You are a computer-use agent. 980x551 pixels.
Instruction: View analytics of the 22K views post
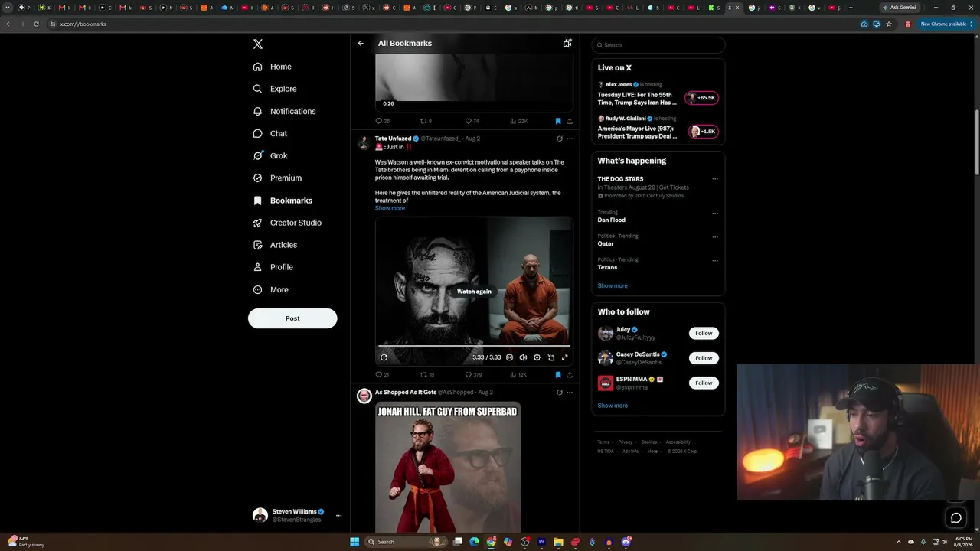(x=518, y=121)
